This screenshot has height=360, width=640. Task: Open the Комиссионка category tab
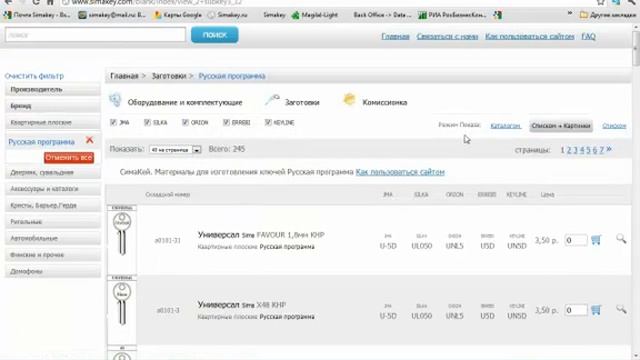pyautogui.click(x=384, y=102)
